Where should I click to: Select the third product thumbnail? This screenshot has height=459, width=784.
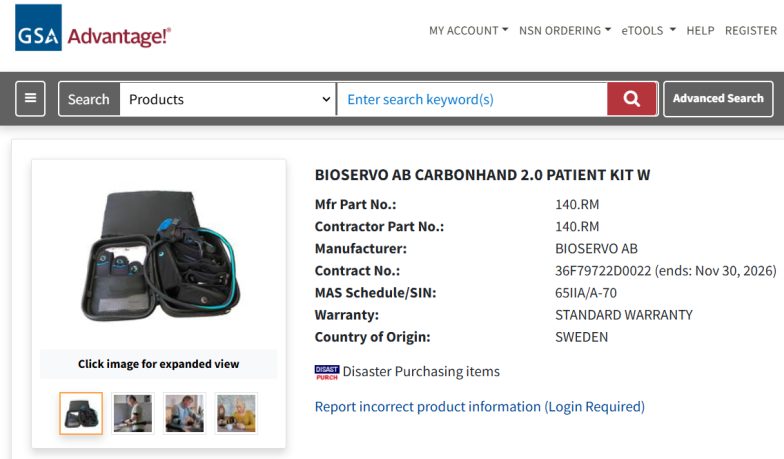point(185,413)
